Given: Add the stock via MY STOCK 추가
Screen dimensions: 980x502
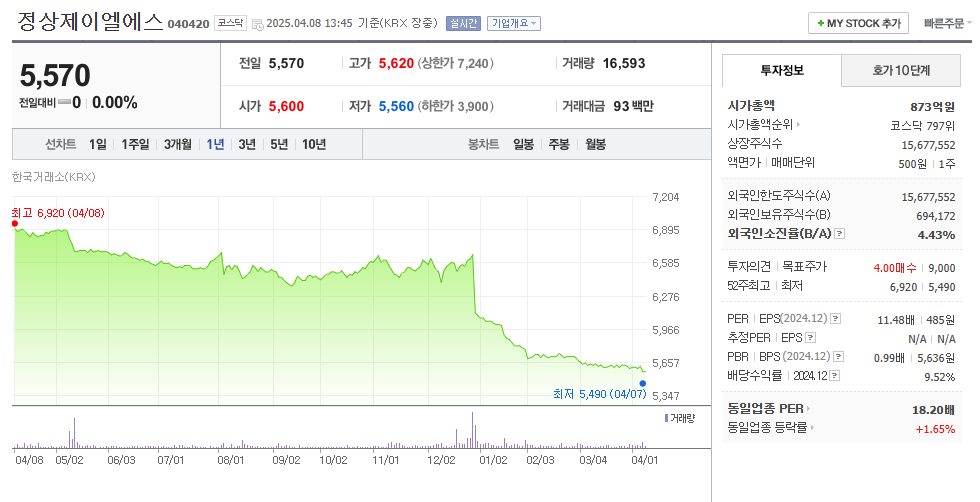Looking at the screenshot, I should [858, 23].
